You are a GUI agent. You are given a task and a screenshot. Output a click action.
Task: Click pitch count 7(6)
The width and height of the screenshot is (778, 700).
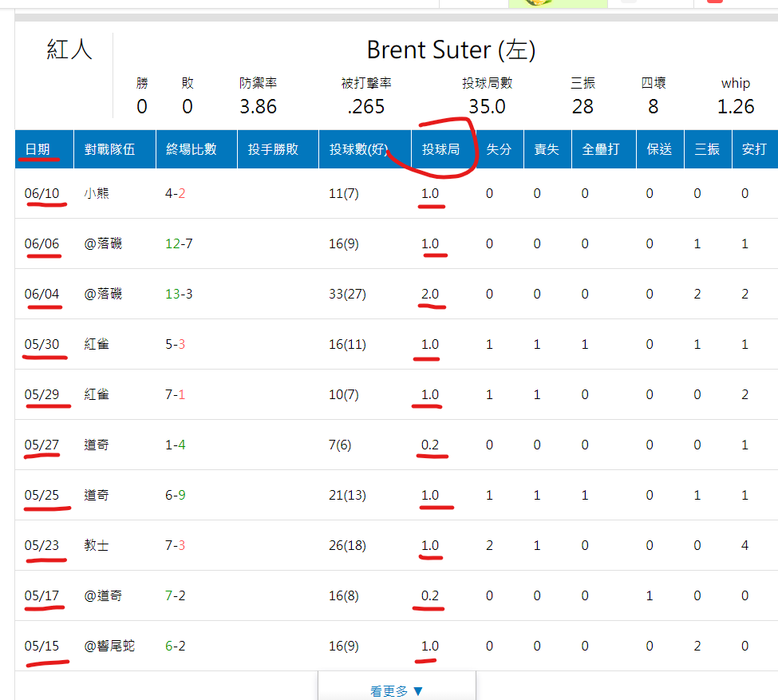click(x=340, y=445)
